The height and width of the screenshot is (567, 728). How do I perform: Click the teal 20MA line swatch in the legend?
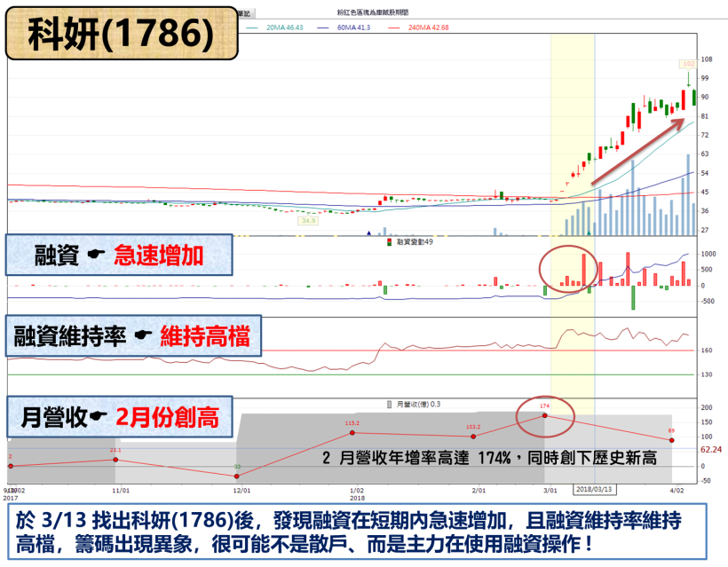tap(251, 28)
